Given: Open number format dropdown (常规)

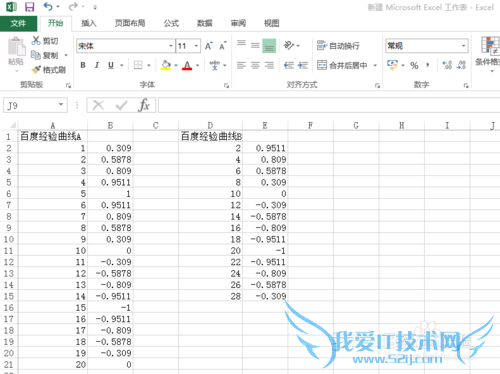Looking at the screenshot, I should (x=464, y=46).
